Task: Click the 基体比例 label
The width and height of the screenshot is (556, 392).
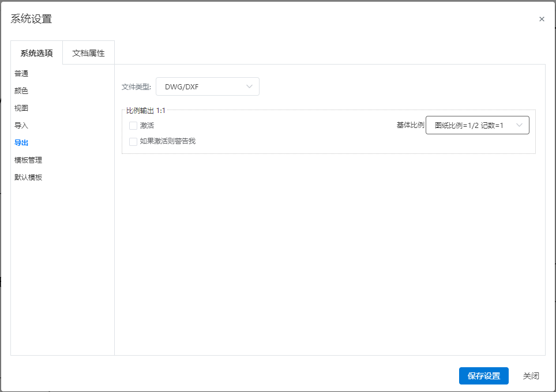Action: (x=410, y=125)
